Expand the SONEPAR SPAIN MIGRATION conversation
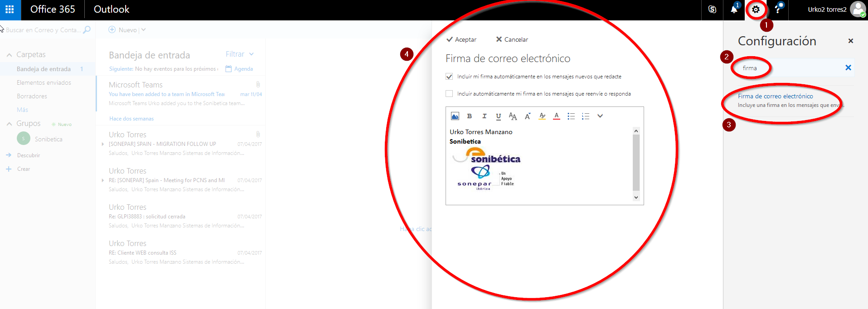Viewport: 868px width, 309px height. [x=103, y=144]
